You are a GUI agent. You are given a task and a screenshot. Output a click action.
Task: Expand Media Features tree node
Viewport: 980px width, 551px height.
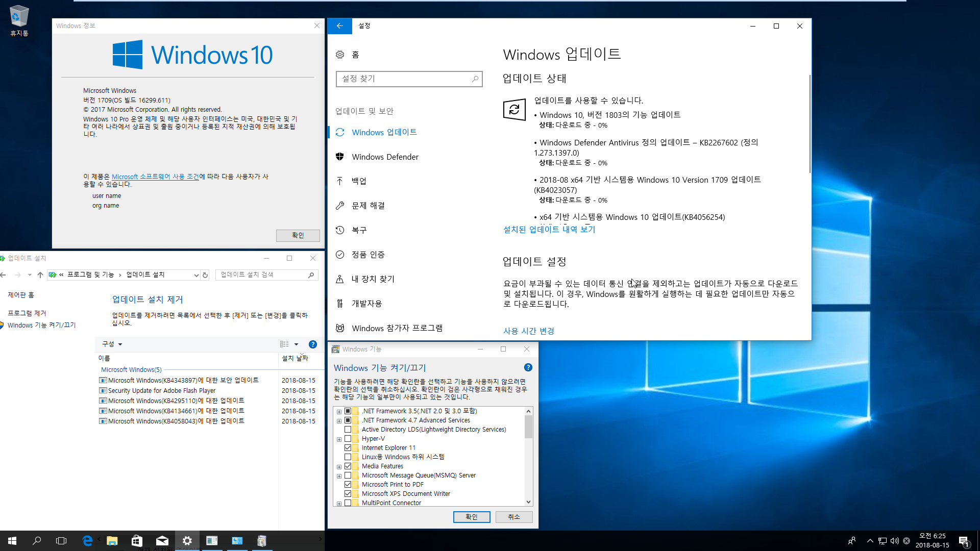tap(339, 467)
